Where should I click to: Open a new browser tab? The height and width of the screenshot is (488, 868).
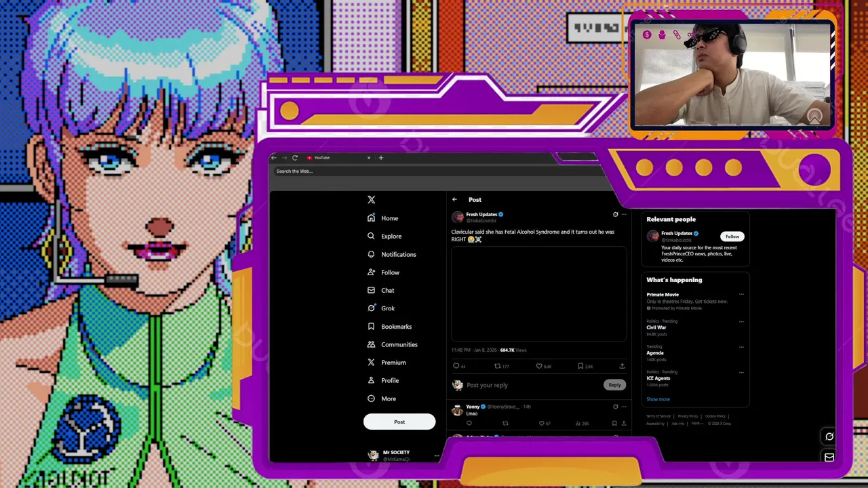coord(381,158)
